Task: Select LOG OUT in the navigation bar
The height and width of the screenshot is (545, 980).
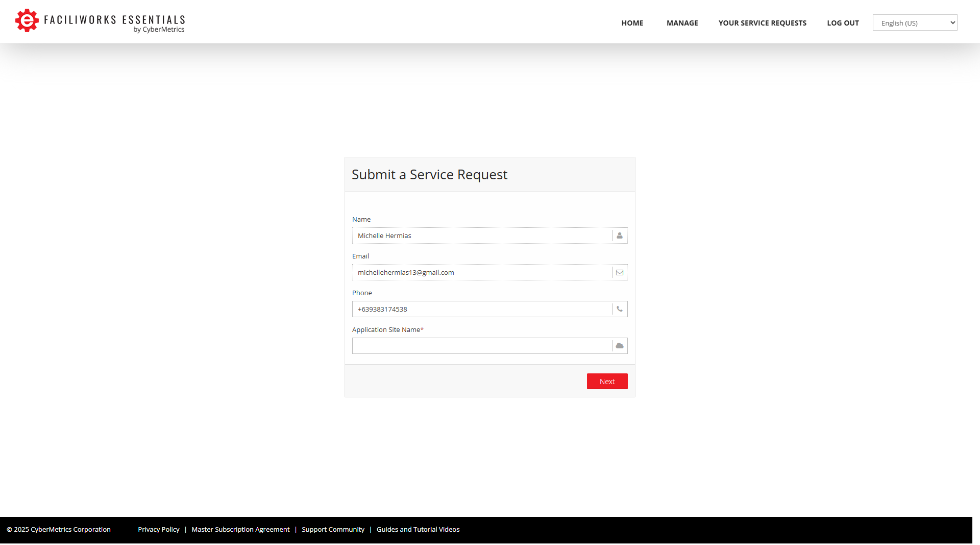Action: 843,23
